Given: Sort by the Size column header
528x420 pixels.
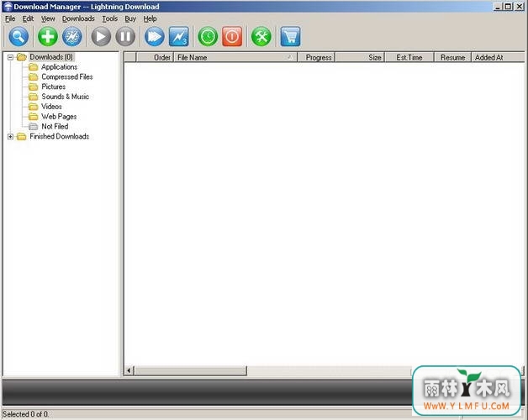Looking at the screenshot, I should pos(360,58).
